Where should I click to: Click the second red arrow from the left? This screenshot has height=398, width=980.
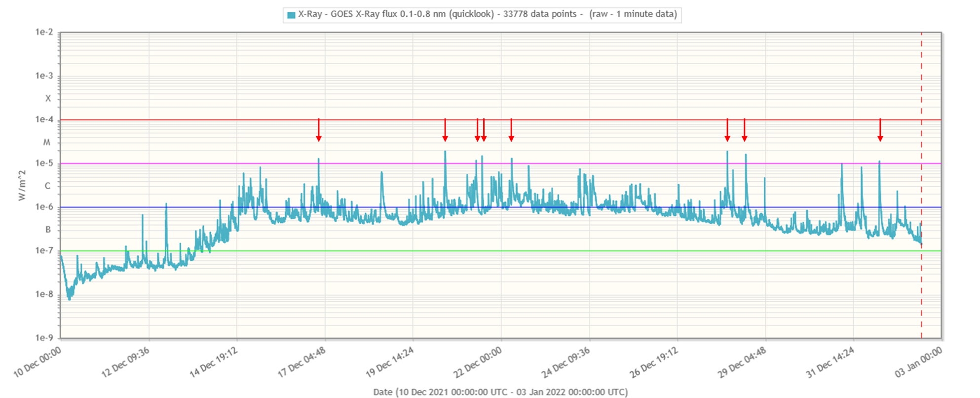[445, 130]
